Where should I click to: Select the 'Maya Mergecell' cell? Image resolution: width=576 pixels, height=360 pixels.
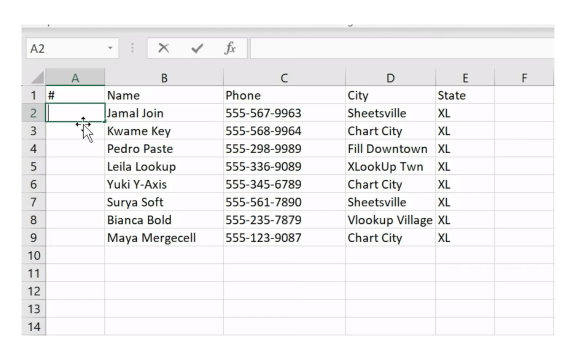coord(164,238)
